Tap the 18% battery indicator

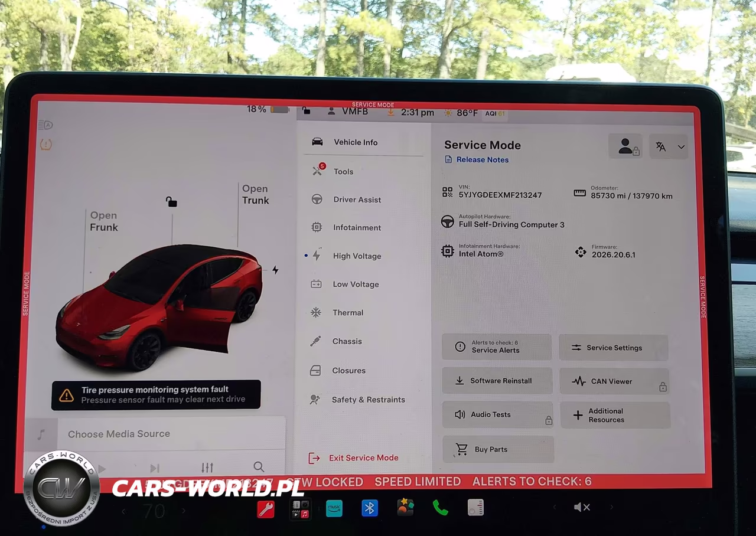click(268, 109)
